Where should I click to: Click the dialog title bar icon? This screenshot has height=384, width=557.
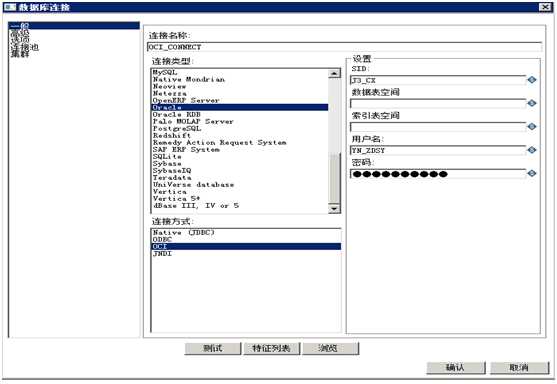[10, 7]
